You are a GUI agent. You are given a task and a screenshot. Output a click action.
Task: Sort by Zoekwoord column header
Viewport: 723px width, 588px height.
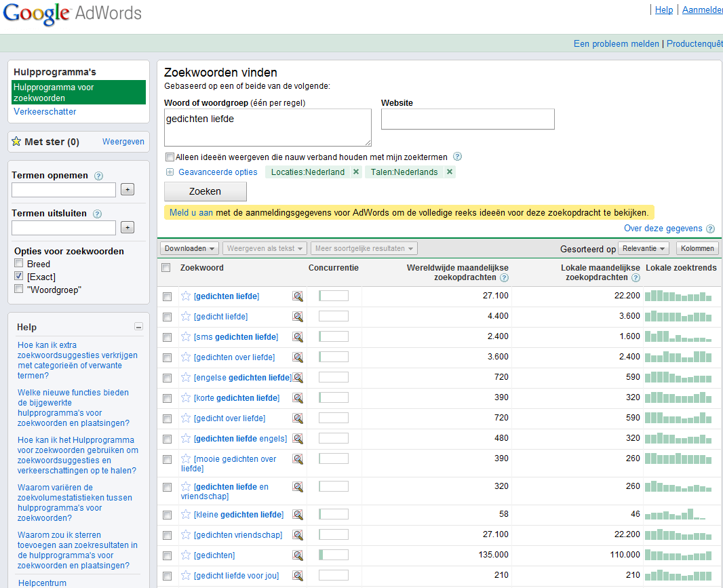pyautogui.click(x=201, y=267)
